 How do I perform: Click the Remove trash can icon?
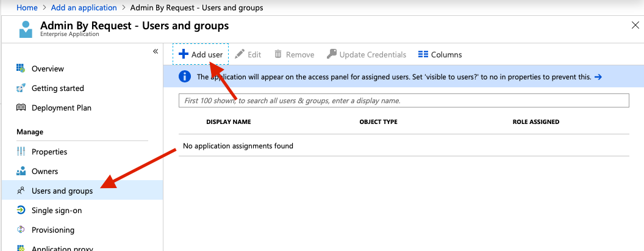pyautogui.click(x=278, y=54)
